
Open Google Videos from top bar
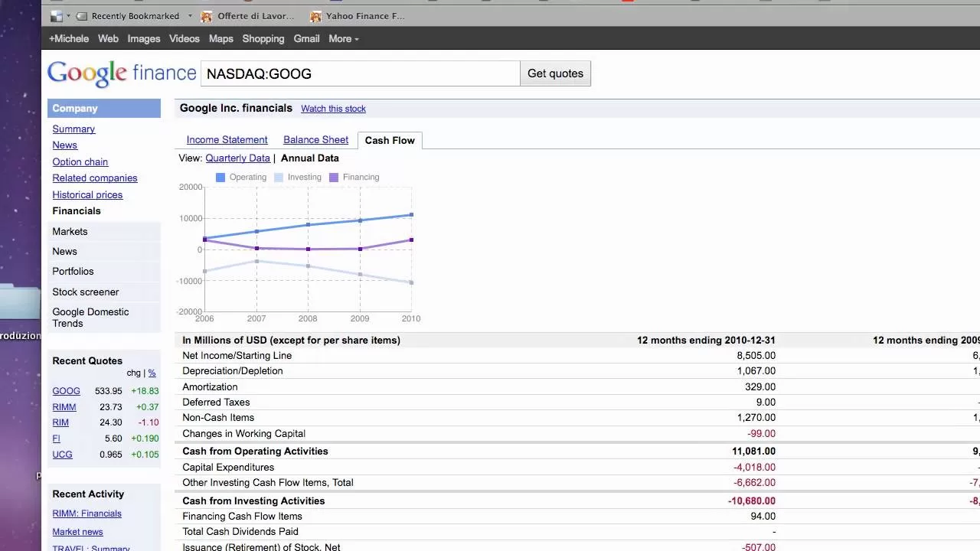click(x=184, y=38)
